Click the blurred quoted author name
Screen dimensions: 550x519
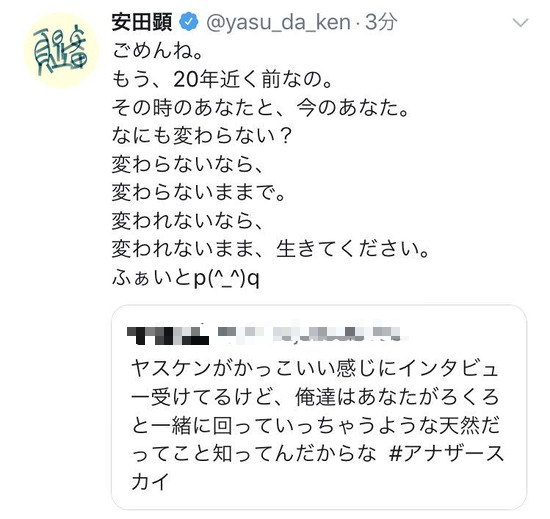coord(168,336)
